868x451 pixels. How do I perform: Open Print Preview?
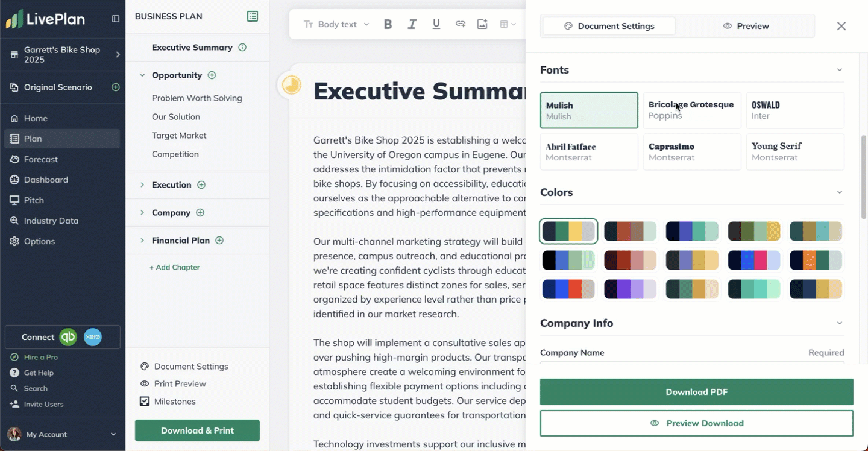pos(180,383)
